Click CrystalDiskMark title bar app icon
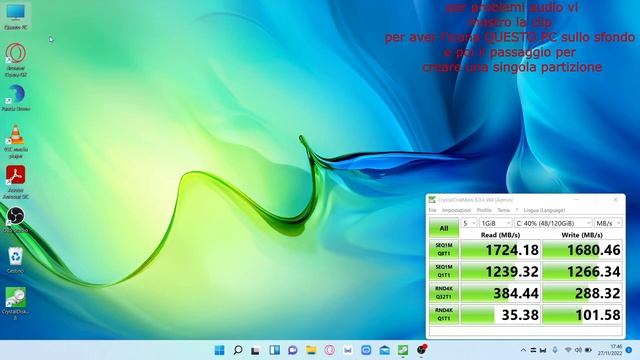 pyautogui.click(x=432, y=200)
